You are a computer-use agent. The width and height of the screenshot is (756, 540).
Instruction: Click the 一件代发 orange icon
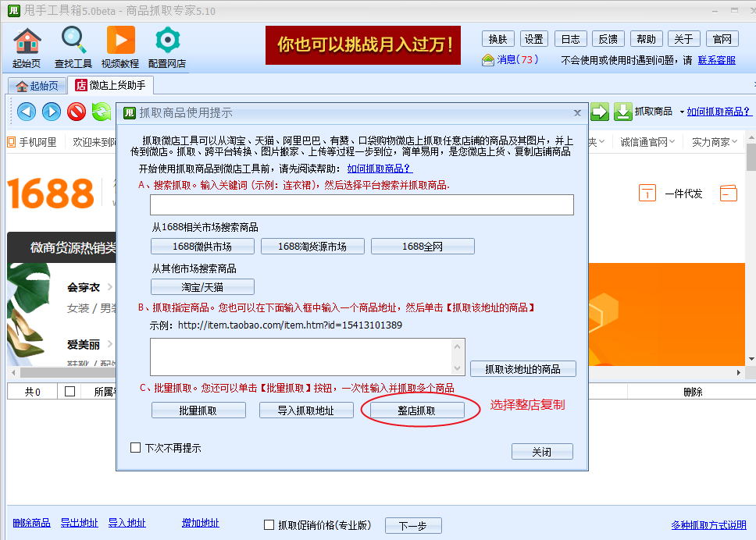(647, 193)
